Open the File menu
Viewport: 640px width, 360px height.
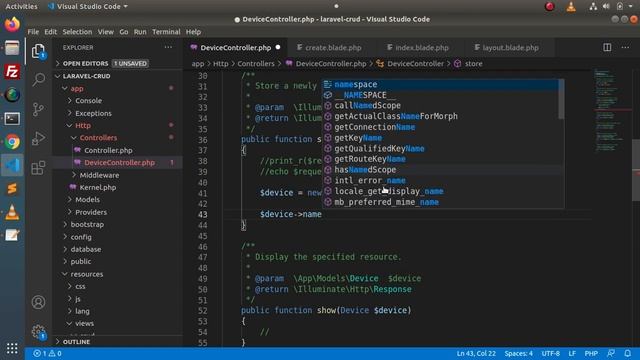click(33, 31)
